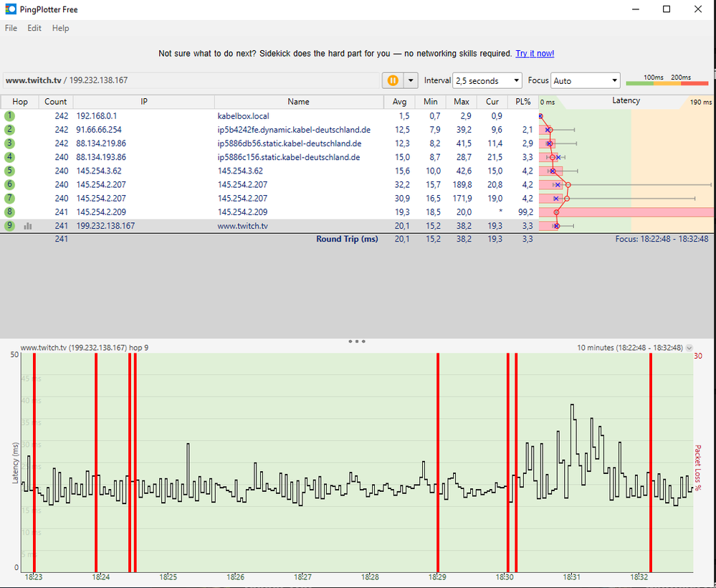
Task: Select the hop 3 green circle icon
Action: pos(9,143)
